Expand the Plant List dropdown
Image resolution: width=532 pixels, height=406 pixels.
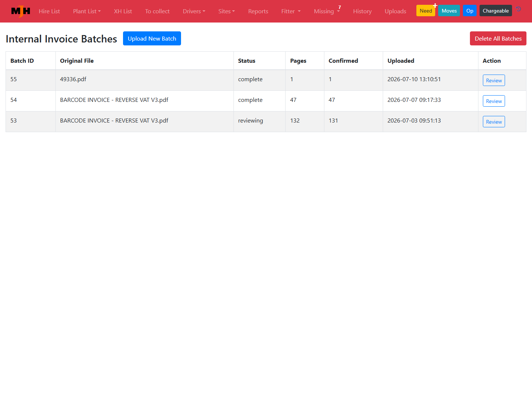coord(87,11)
